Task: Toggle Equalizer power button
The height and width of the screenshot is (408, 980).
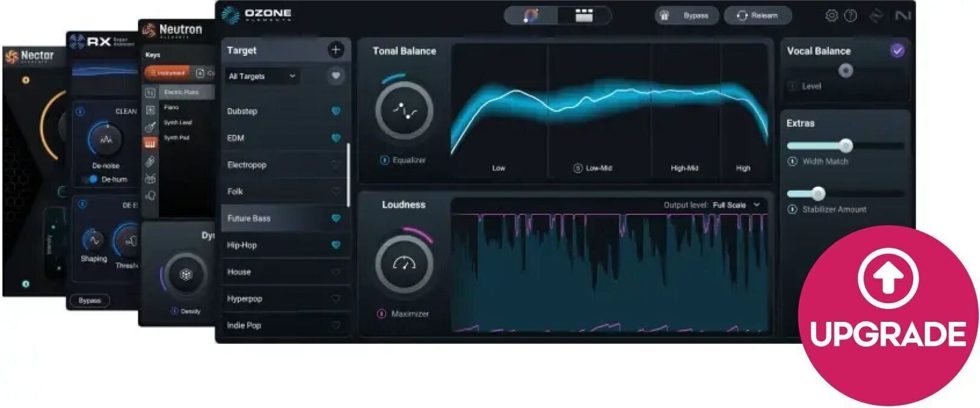Action: pos(384,160)
